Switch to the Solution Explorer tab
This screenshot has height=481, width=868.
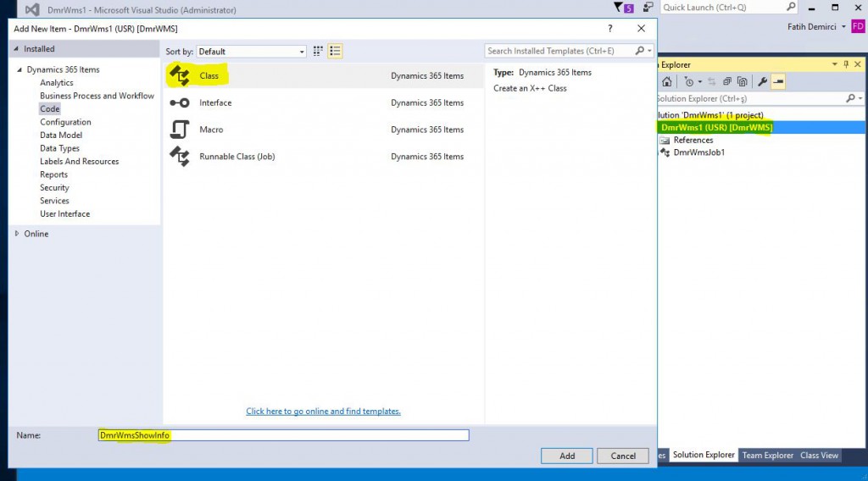click(704, 455)
